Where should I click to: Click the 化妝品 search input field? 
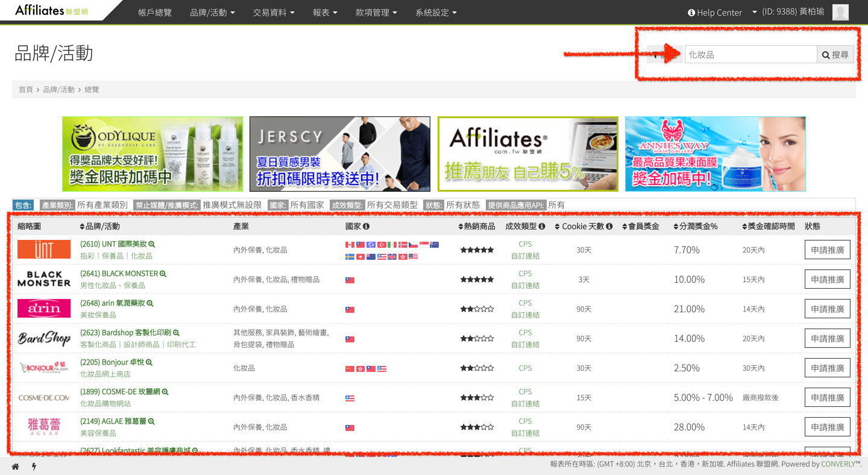tap(750, 55)
